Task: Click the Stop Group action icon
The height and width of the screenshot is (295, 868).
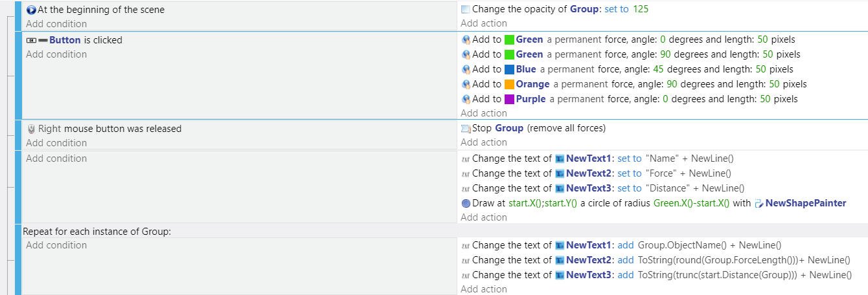Action: coord(466,128)
